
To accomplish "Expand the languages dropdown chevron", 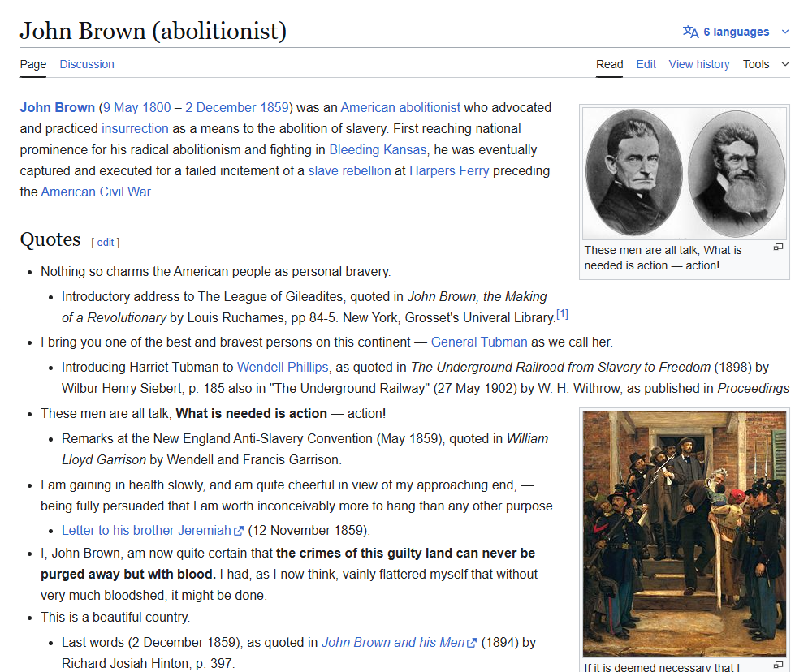I will pyautogui.click(x=784, y=32).
